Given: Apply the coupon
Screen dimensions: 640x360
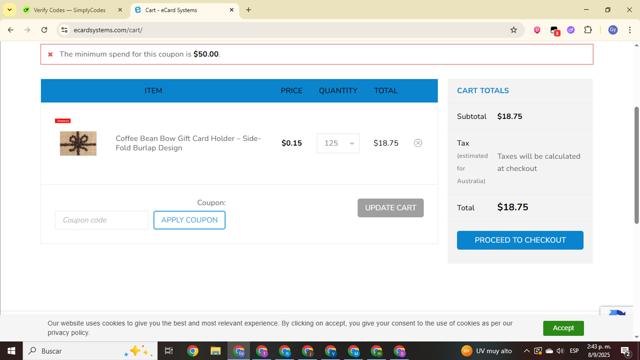Looking at the screenshot, I should 189,220.
